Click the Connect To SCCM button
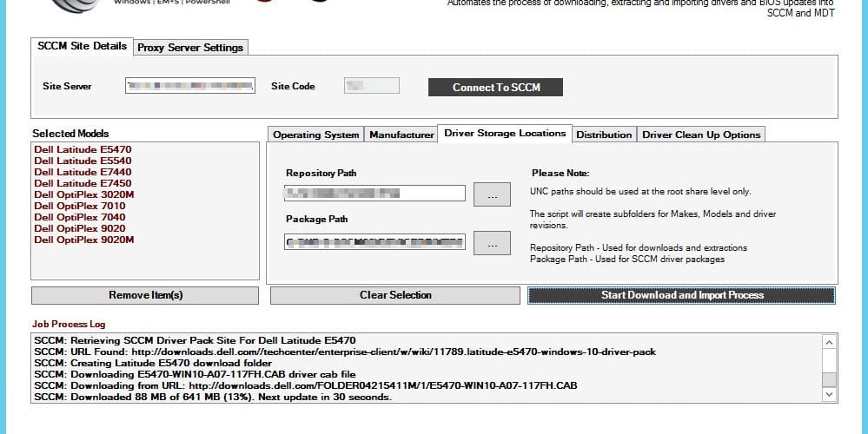The image size is (868, 434). tap(495, 88)
